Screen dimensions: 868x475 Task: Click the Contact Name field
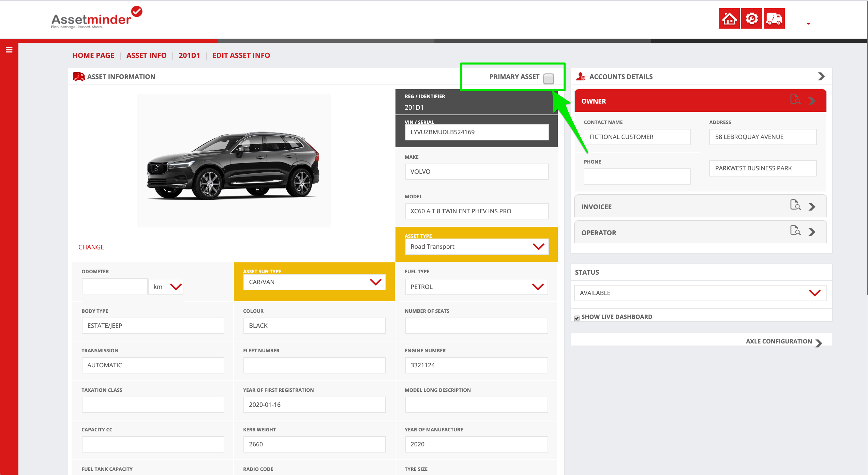tap(637, 137)
